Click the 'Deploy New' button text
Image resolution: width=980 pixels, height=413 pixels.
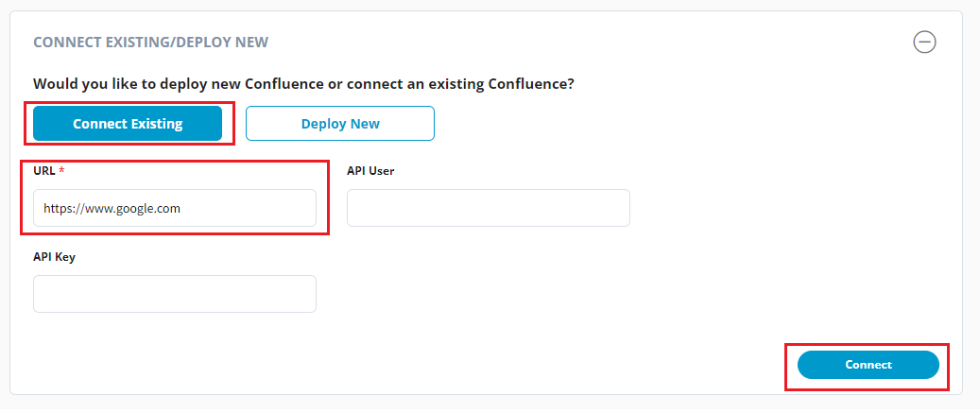point(340,124)
